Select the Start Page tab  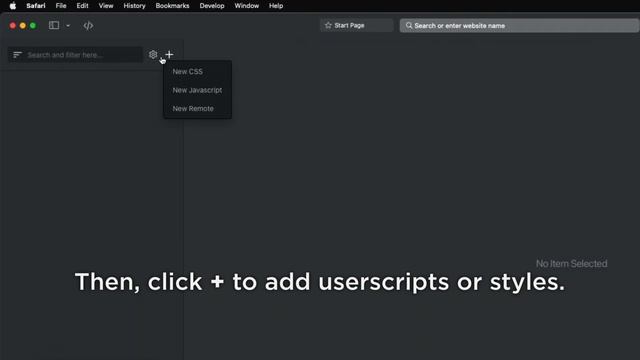[357, 25]
